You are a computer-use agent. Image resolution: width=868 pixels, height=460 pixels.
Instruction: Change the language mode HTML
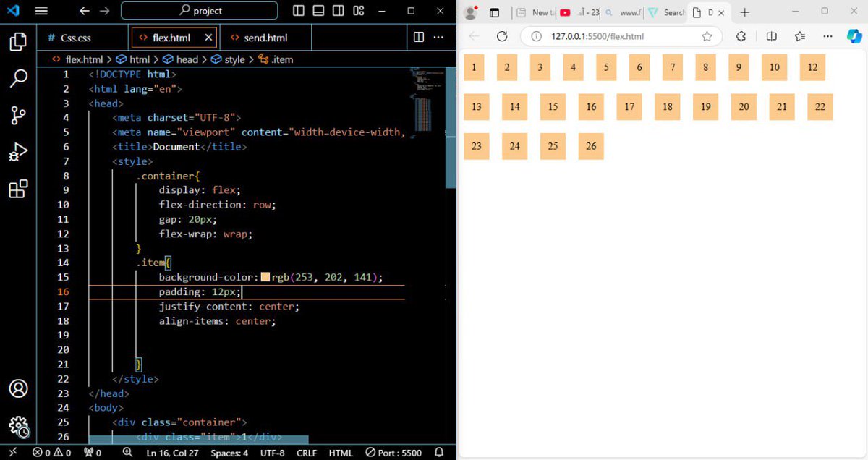point(341,453)
